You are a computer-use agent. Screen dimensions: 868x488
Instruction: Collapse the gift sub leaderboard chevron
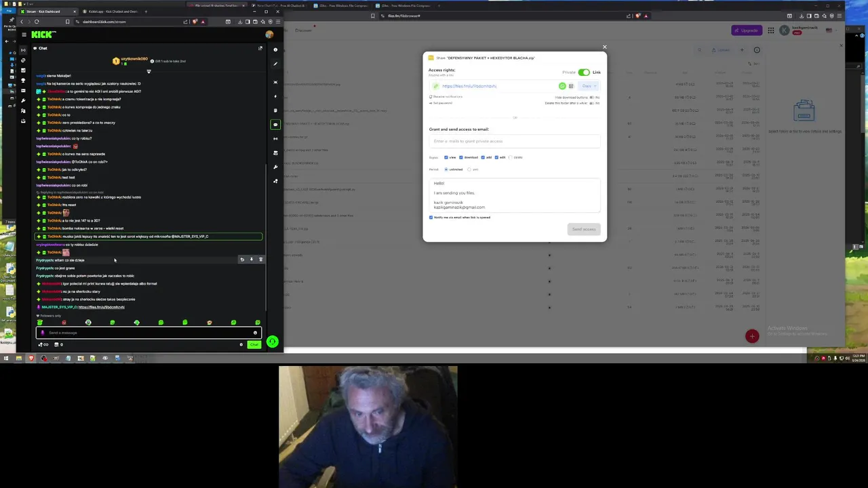point(149,71)
